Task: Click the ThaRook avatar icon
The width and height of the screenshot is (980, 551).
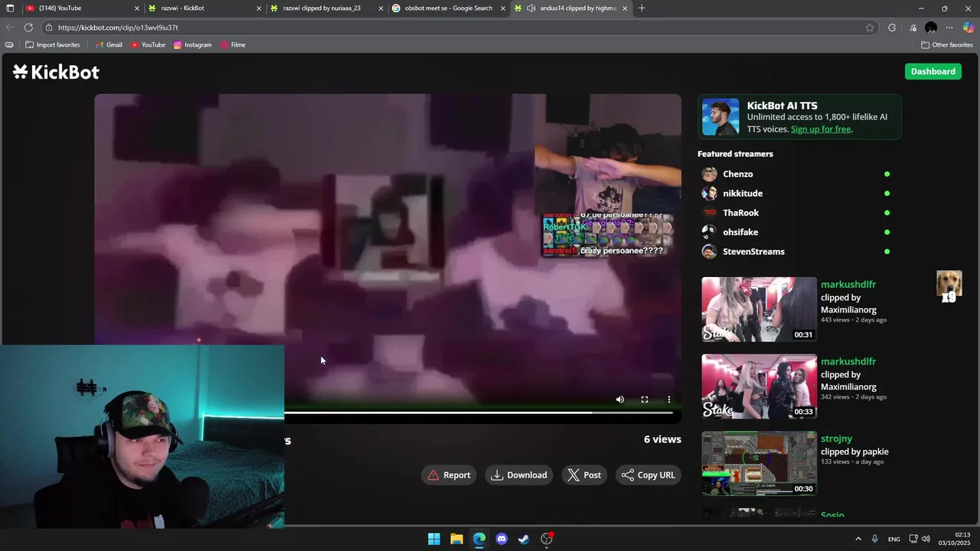Action: click(x=710, y=213)
